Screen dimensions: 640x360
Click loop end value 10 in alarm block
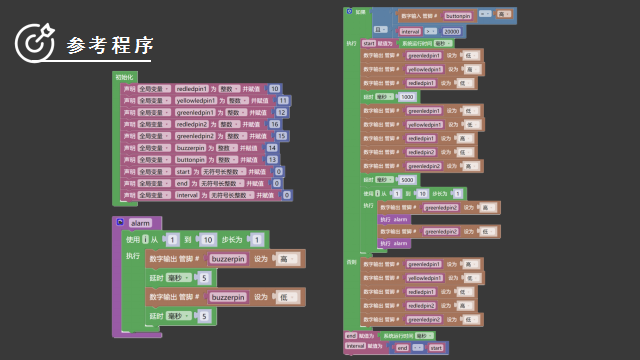click(x=208, y=240)
